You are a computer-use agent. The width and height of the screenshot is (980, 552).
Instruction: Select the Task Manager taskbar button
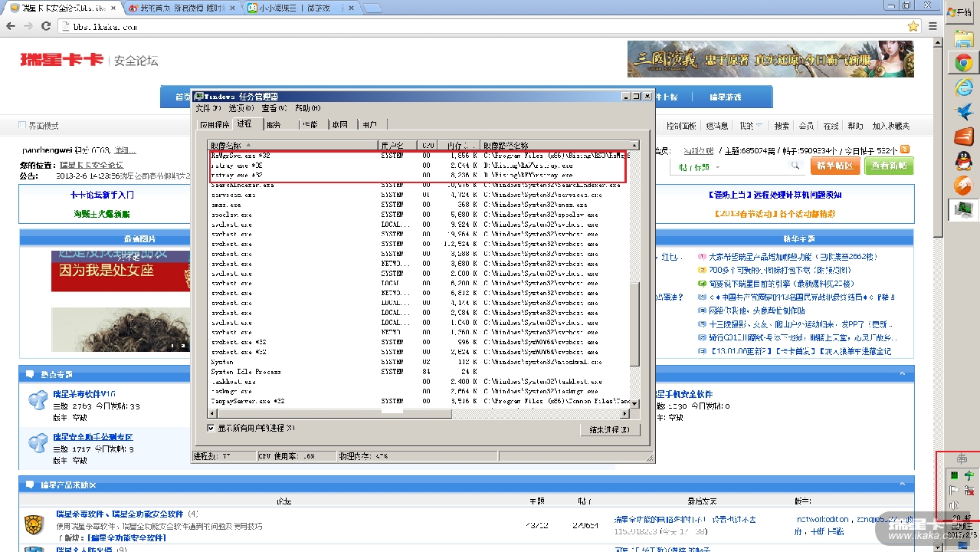coord(963,209)
